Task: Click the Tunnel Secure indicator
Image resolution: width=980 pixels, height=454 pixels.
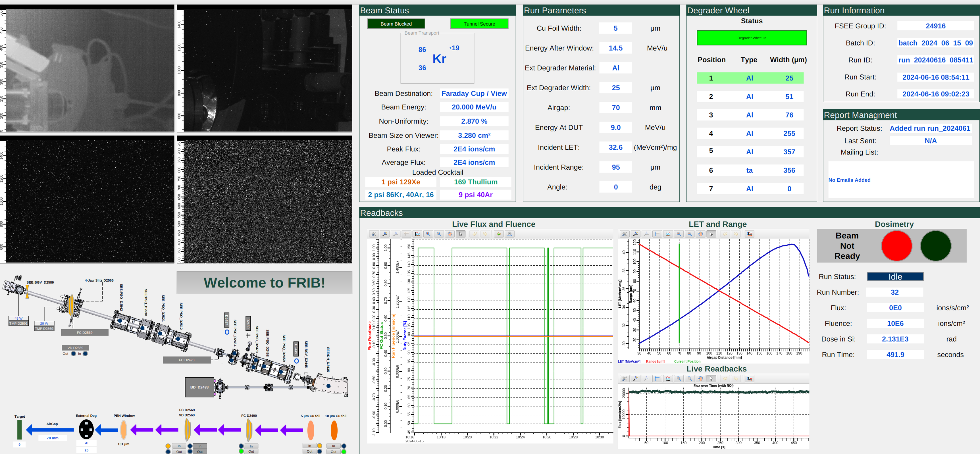Action: [x=479, y=24]
